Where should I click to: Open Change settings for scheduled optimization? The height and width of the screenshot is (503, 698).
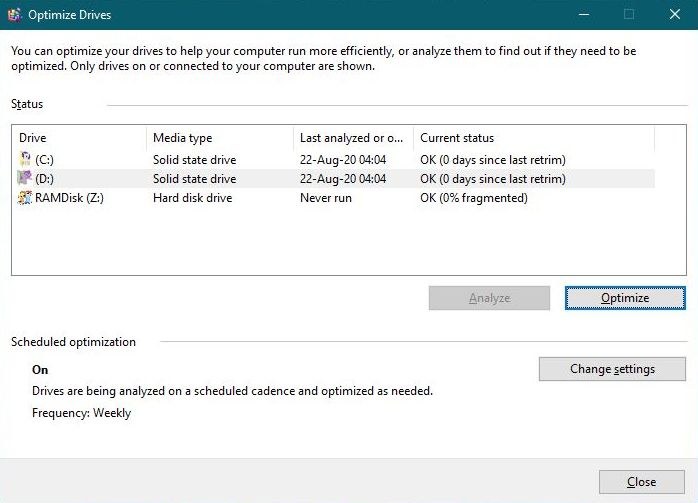[x=612, y=369]
